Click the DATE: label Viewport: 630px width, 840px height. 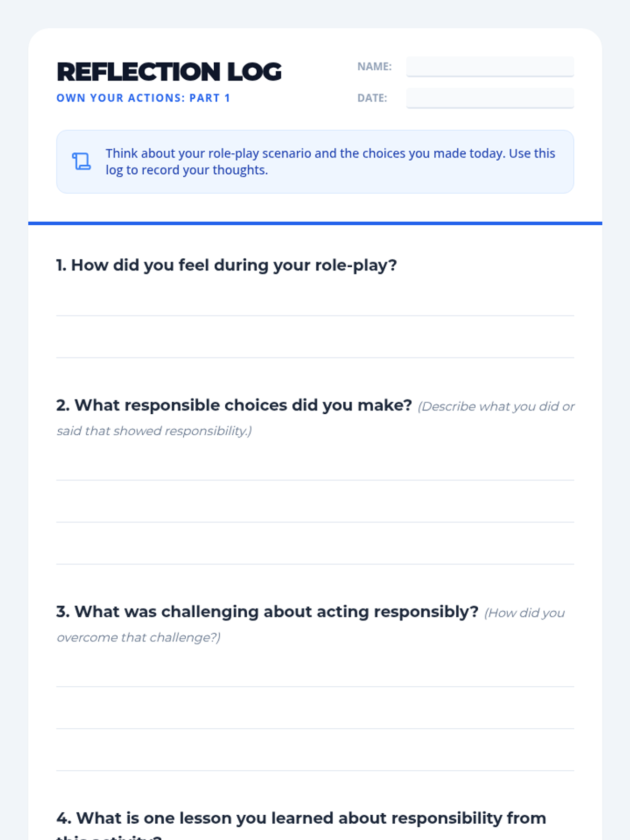372,98
